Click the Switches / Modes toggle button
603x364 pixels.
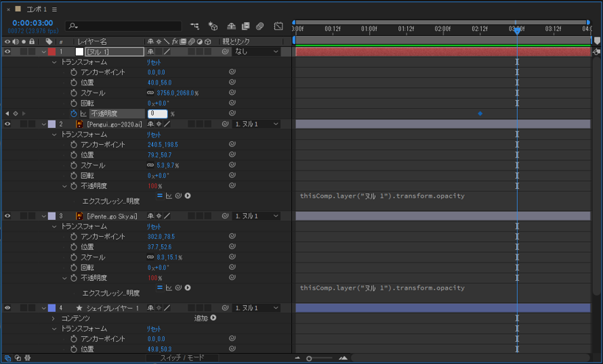[x=182, y=358]
